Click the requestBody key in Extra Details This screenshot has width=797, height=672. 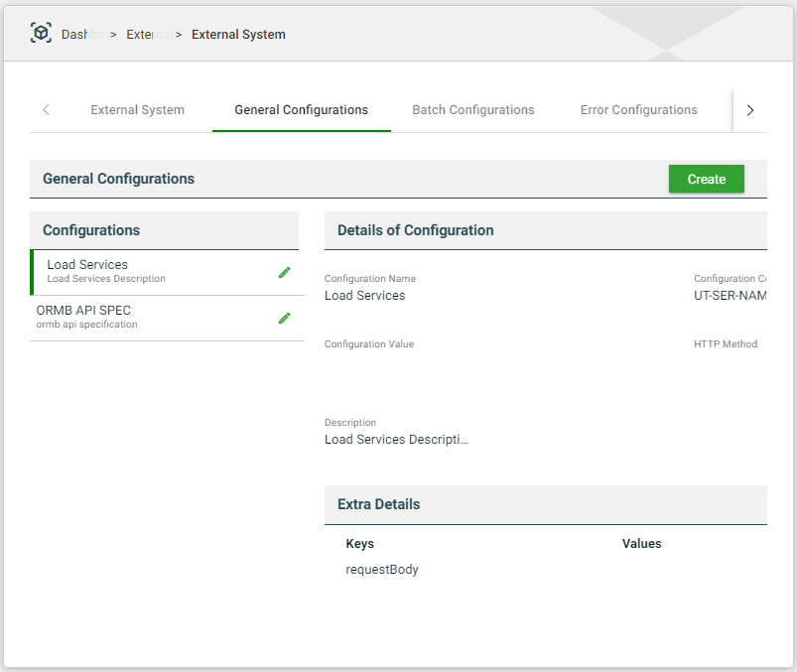coord(382,570)
